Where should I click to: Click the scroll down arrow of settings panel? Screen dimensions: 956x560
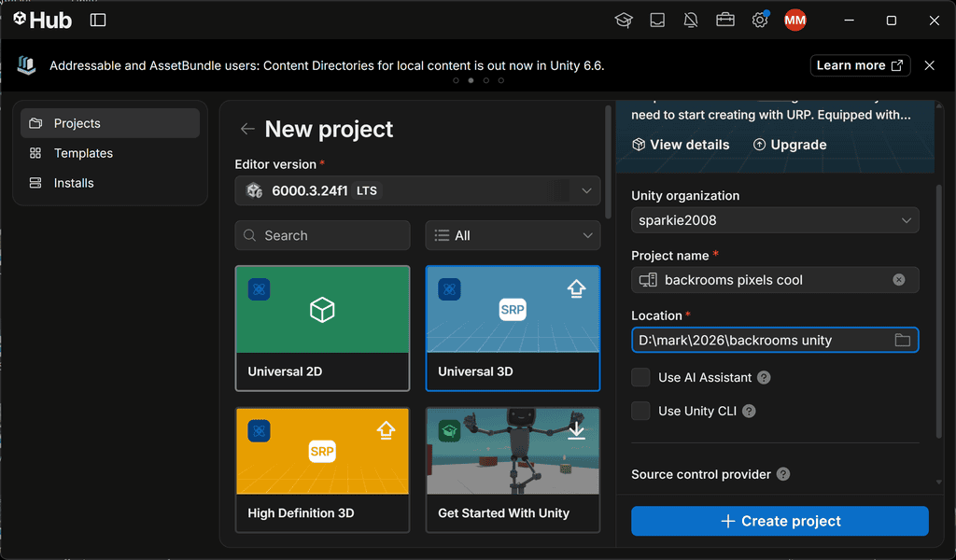click(939, 482)
